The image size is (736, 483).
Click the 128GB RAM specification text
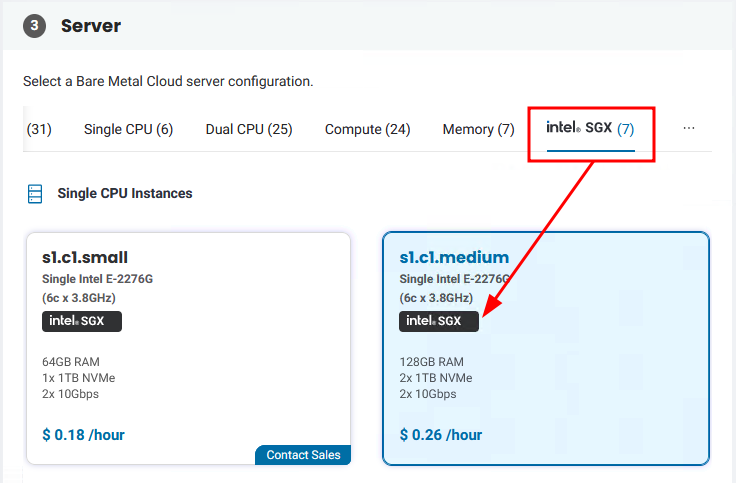(x=431, y=362)
